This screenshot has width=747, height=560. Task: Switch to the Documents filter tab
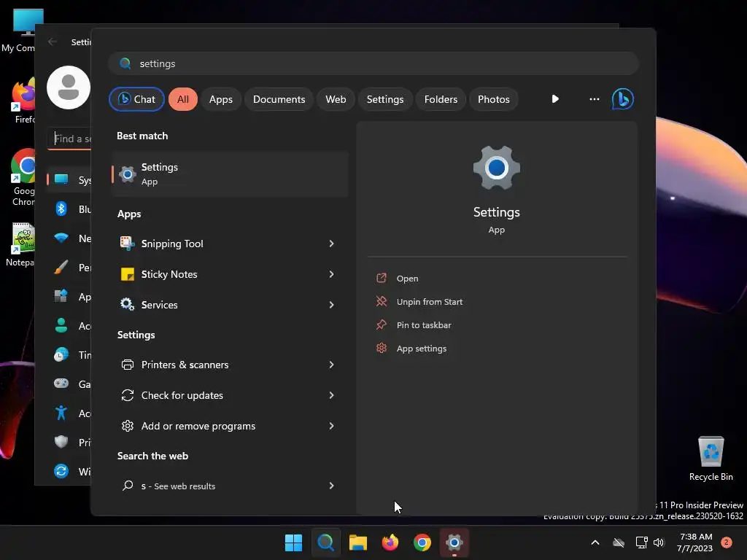pyautogui.click(x=279, y=99)
